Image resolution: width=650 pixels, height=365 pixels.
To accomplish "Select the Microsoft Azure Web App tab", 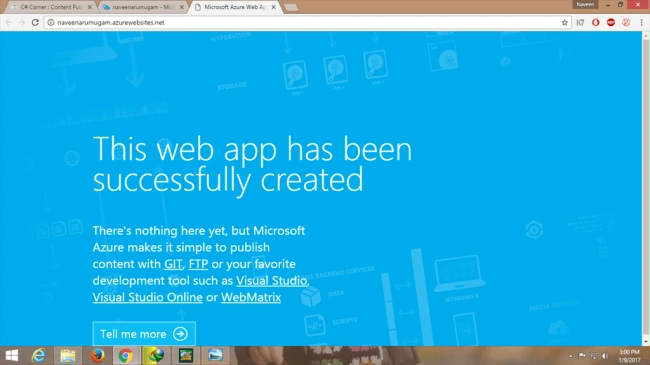I will coord(235,7).
